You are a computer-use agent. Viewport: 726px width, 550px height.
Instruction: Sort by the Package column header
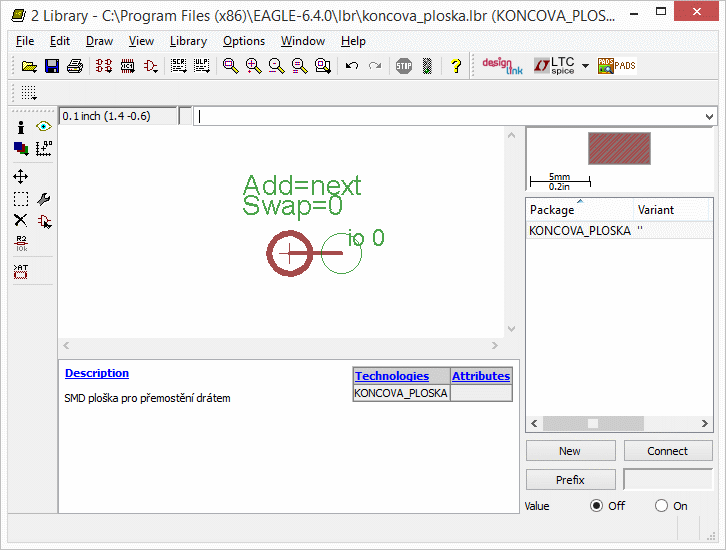578,210
